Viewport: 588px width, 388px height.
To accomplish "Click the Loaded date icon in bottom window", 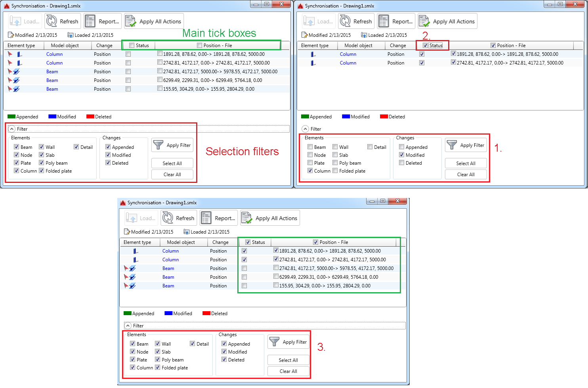I will 187,232.
